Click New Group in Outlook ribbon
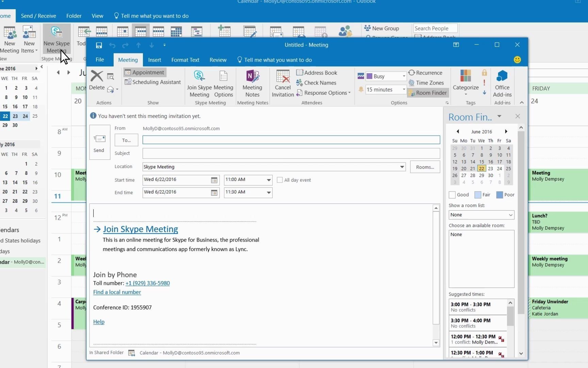The width and height of the screenshot is (588, 368). (x=381, y=28)
